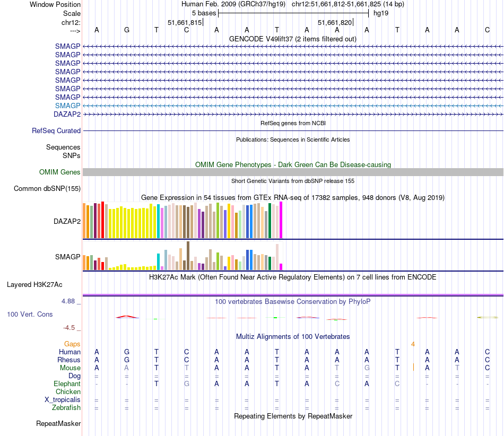Click the DAZAP2 GTEx expression chart label

(x=67, y=221)
